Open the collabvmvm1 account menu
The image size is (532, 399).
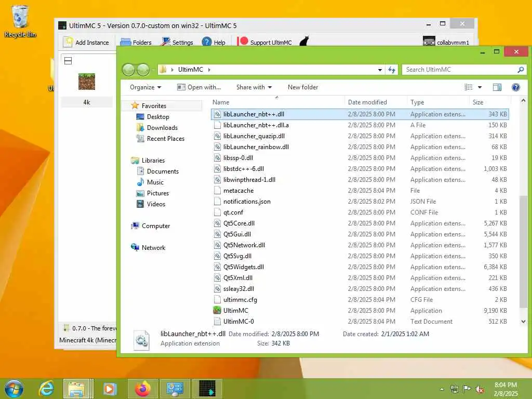(x=446, y=43)
